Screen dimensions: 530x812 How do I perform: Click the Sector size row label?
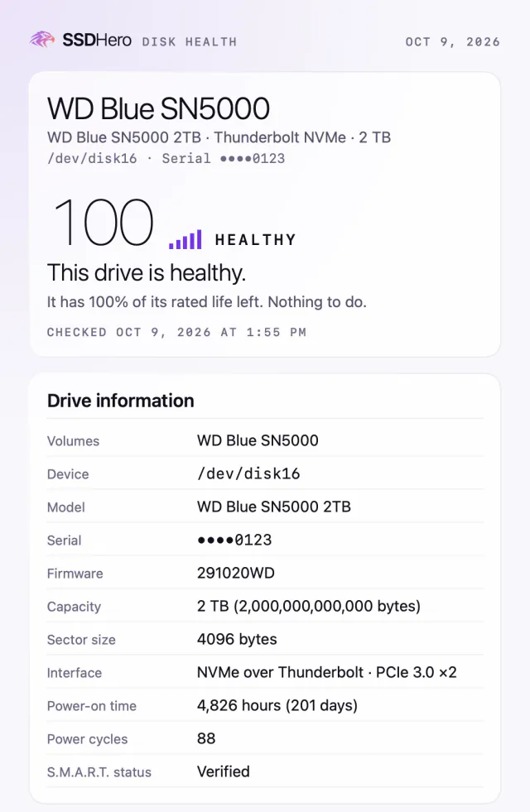[x=81, y=640]
